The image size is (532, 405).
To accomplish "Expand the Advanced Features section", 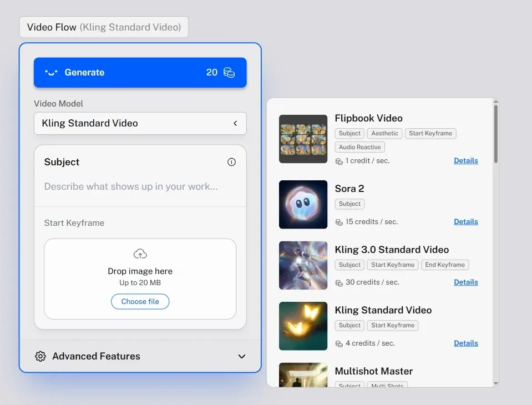I will (x=140, y=357).
